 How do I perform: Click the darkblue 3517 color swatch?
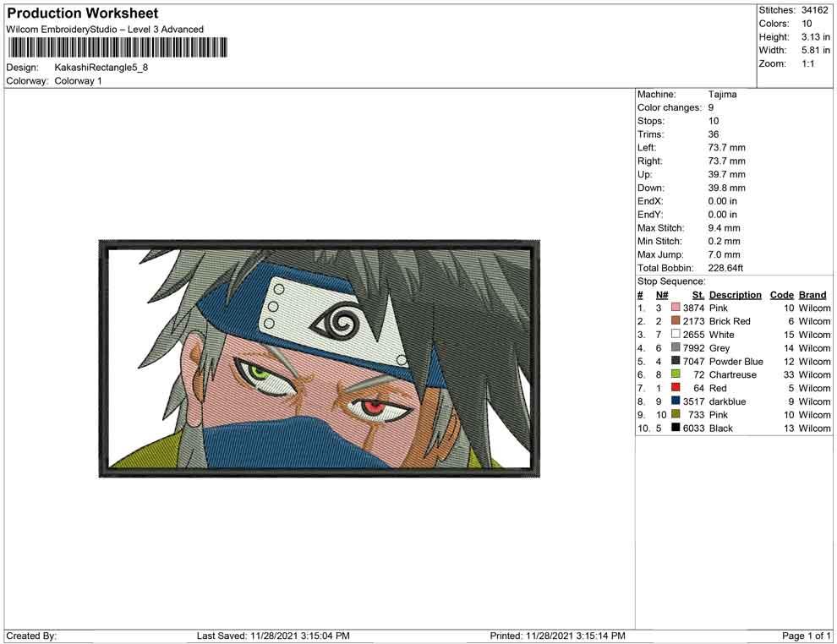coord(676,401)
